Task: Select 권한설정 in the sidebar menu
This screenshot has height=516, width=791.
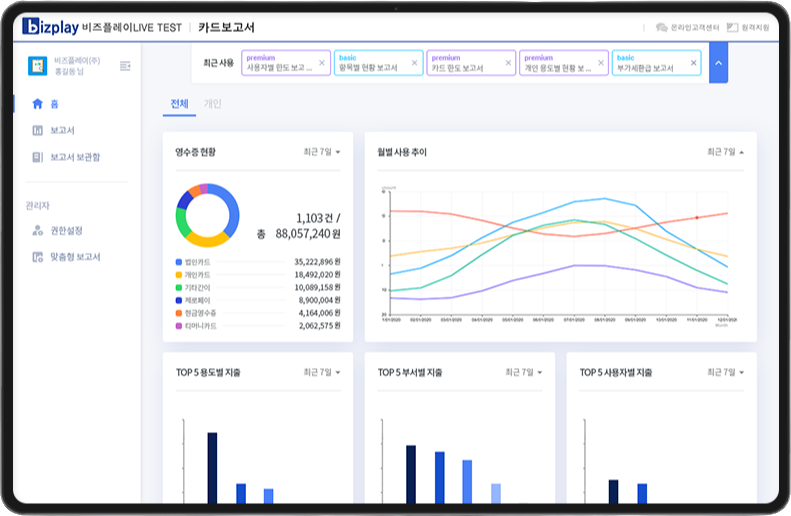Action: click(x=66, y=231)
